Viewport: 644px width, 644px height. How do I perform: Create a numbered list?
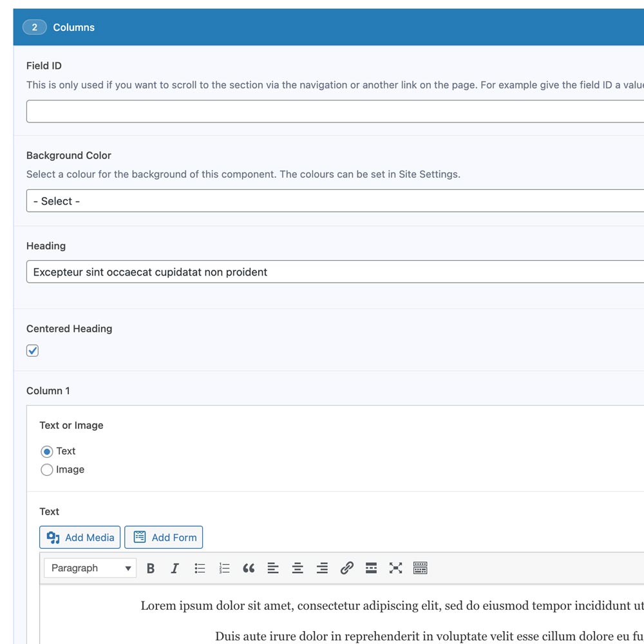tap(224, 568)
